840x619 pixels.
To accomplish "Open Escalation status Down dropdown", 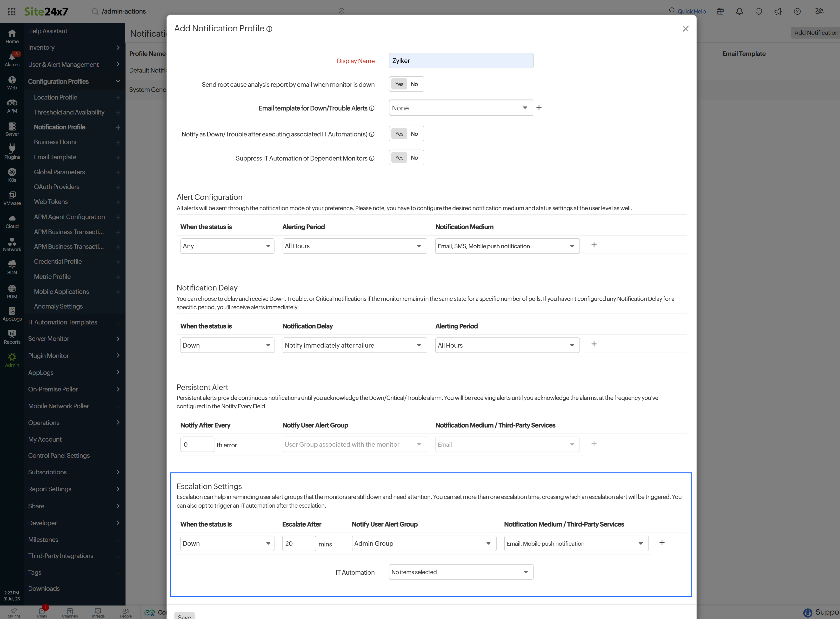I will click(227, 543).
